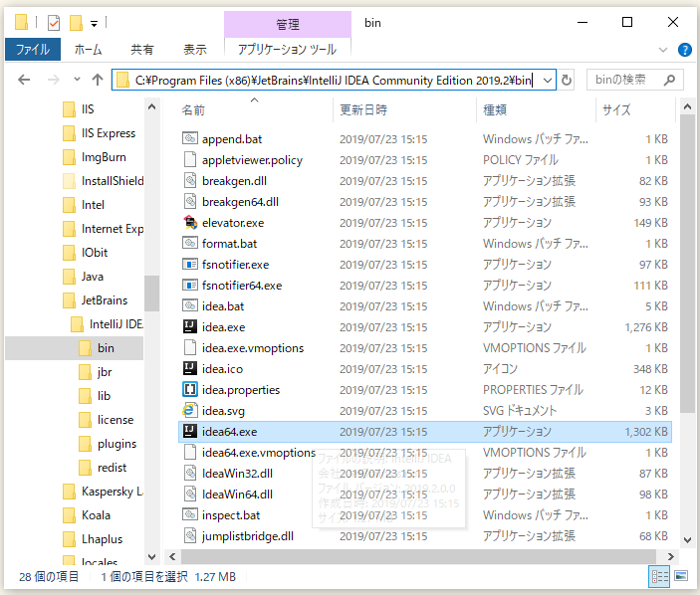Select the inspect.bat file name

pyautogui.click(x=231, y=515)
